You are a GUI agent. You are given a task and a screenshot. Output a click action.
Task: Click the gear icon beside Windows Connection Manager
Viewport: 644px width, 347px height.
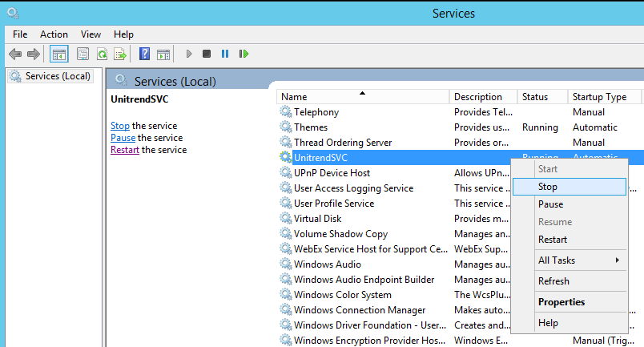pyautogui.click(x=286, y=309)
